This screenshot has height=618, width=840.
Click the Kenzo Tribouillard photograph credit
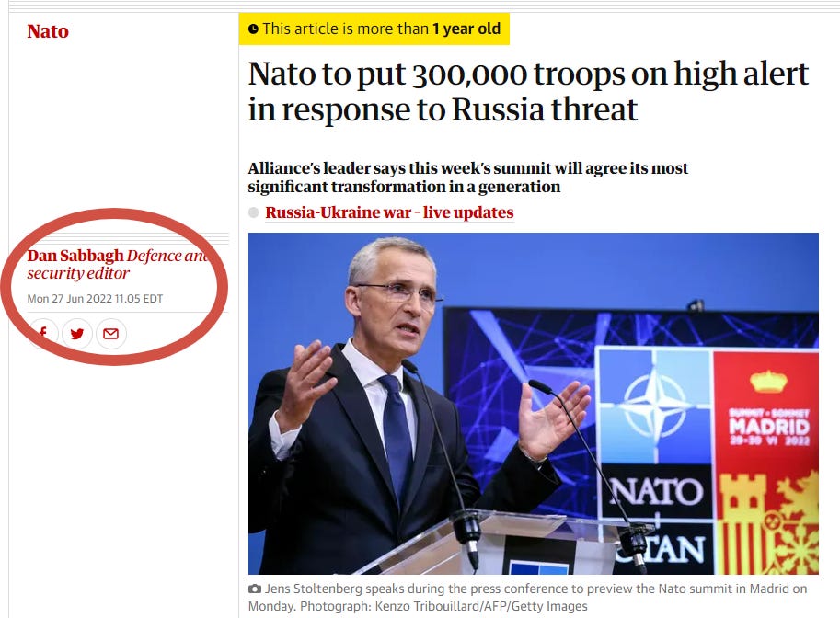[443, 606]
